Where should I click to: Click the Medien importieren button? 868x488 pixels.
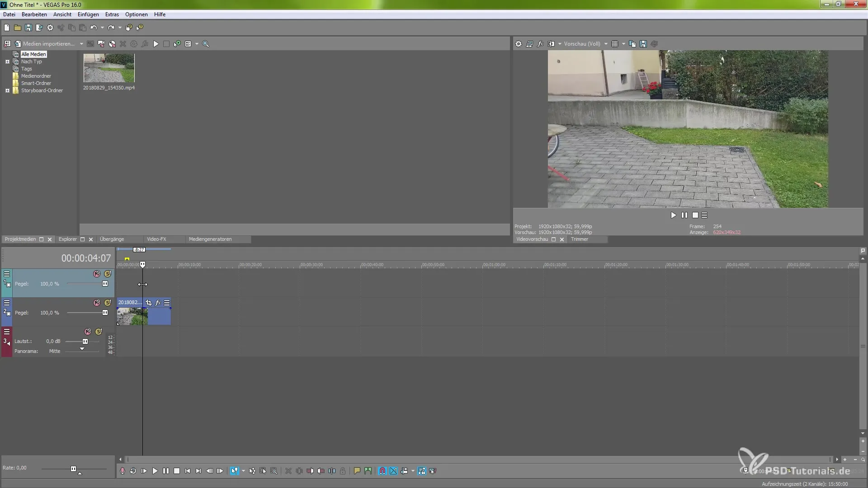[x=44, y=44]
